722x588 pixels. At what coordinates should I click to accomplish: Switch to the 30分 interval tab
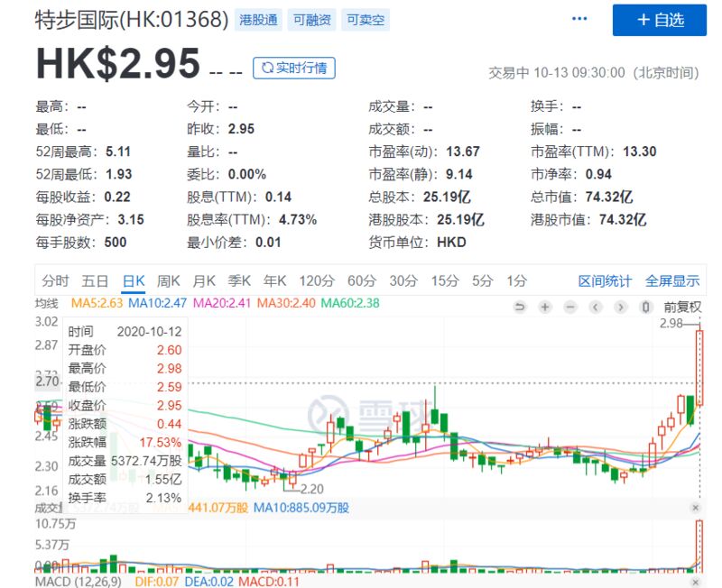coord(403,280)
